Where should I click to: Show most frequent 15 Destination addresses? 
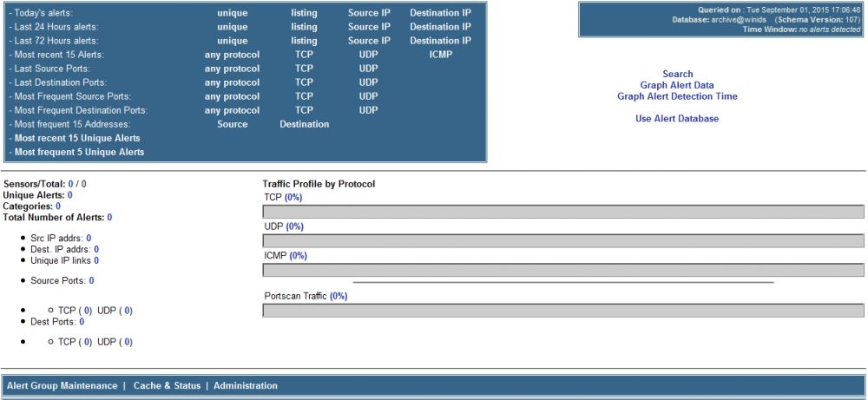[x=304, y=124]
